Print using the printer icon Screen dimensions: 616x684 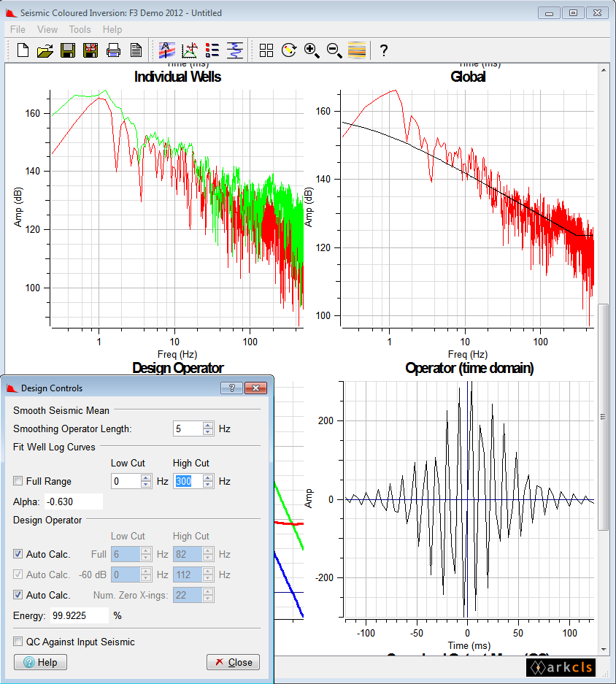coord(113,50)
